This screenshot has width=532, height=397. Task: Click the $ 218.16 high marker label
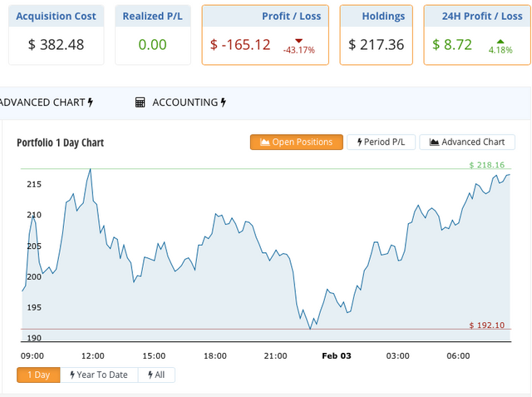pos(487,166)
